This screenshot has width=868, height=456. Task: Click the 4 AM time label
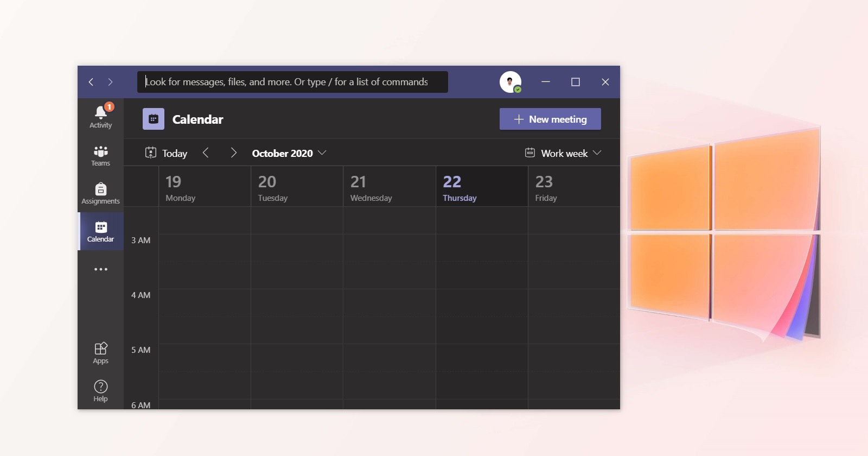click(x=141, y=295)
